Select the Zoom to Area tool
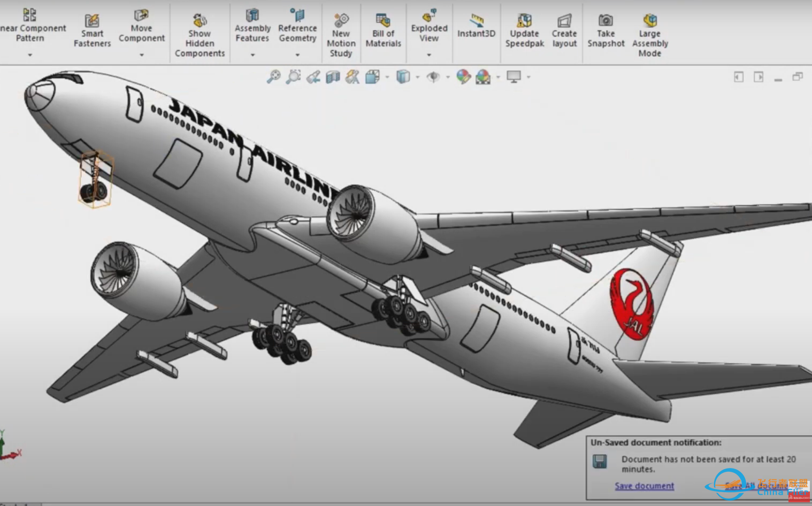Screen dimensions: 812x506 click(x=293, y=76)
